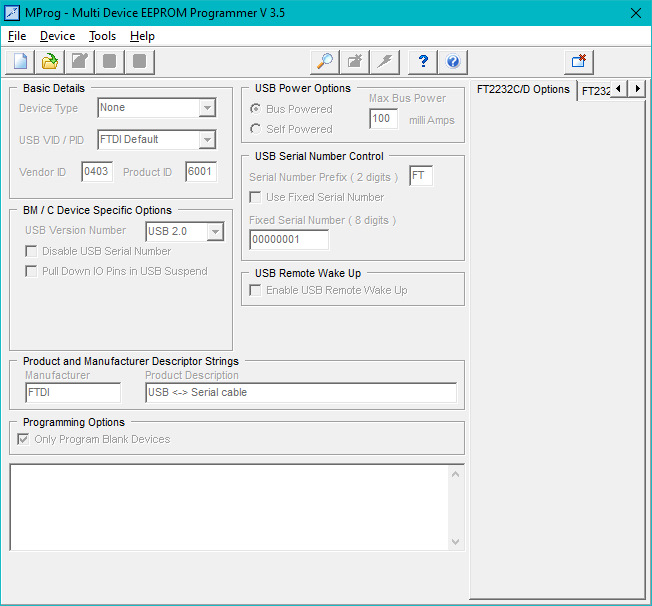
Task: Close the MProg window
Action: [x=636, y=13]
